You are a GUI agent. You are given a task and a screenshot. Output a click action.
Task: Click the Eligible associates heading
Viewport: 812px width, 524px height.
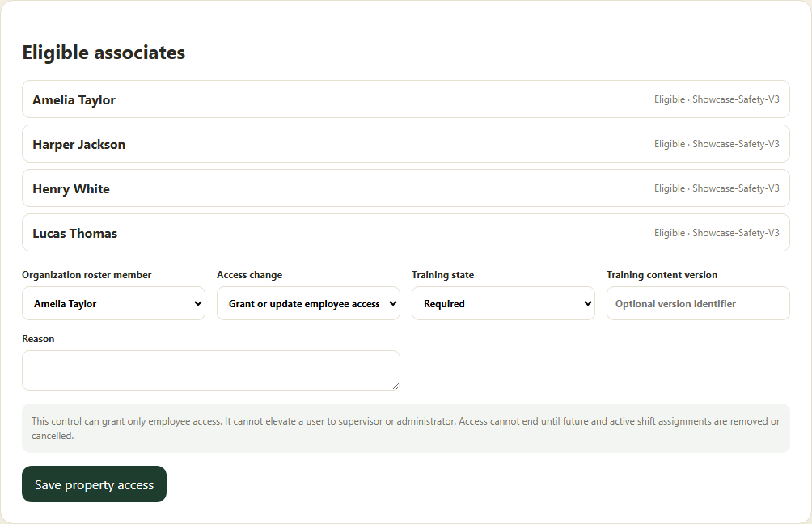pyautogui.click(x=104, y=53)
